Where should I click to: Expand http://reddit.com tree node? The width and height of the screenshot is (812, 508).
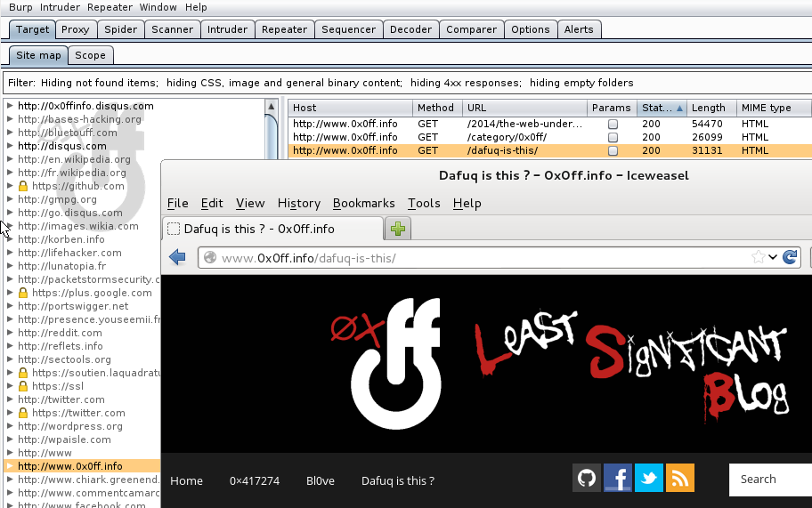click(x=9, y=333)
